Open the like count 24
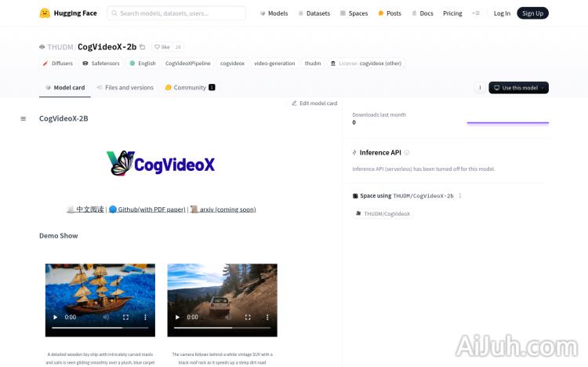The height and width of the screenshot is (367, 588). point(178,47)
